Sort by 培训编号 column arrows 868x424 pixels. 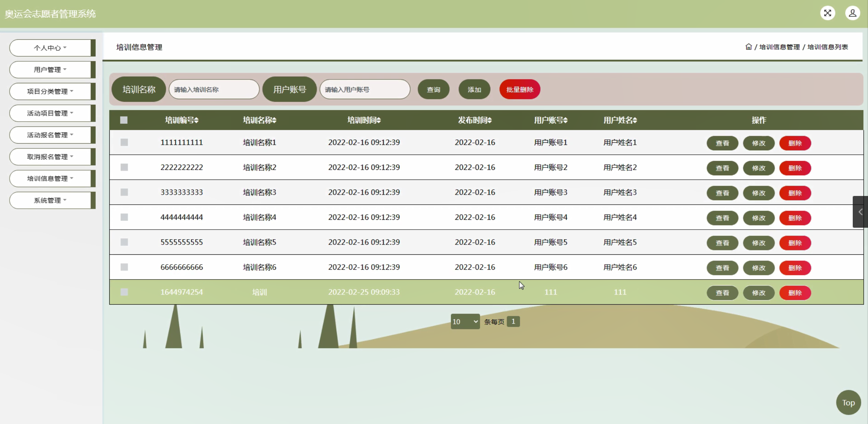(196, 120)
